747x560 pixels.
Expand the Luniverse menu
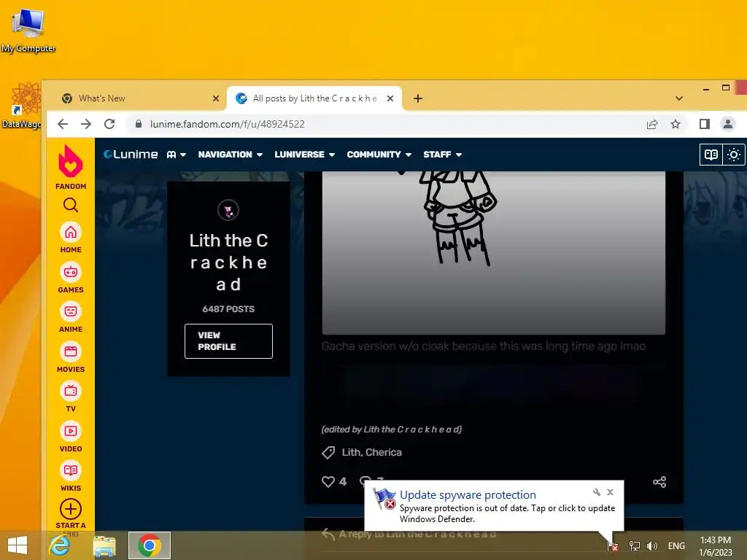point(305,155)
